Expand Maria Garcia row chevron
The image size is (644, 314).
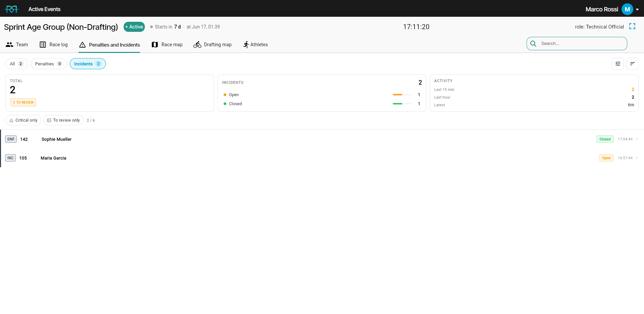pos(637,158)
